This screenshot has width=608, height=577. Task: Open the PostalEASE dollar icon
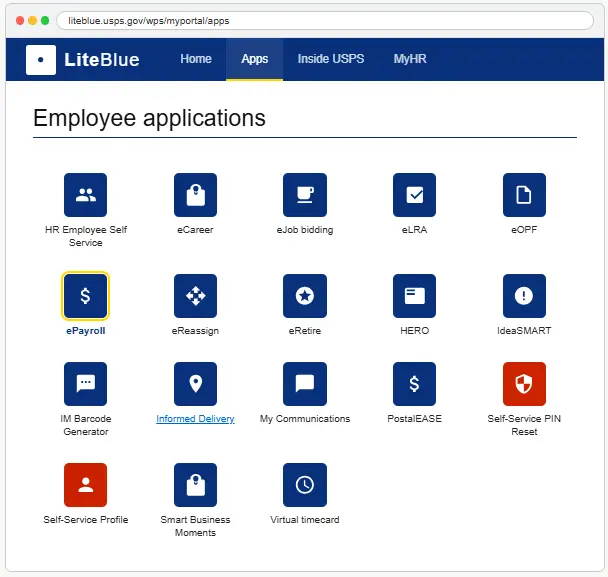pyautogui.click(x=414, y=384)
